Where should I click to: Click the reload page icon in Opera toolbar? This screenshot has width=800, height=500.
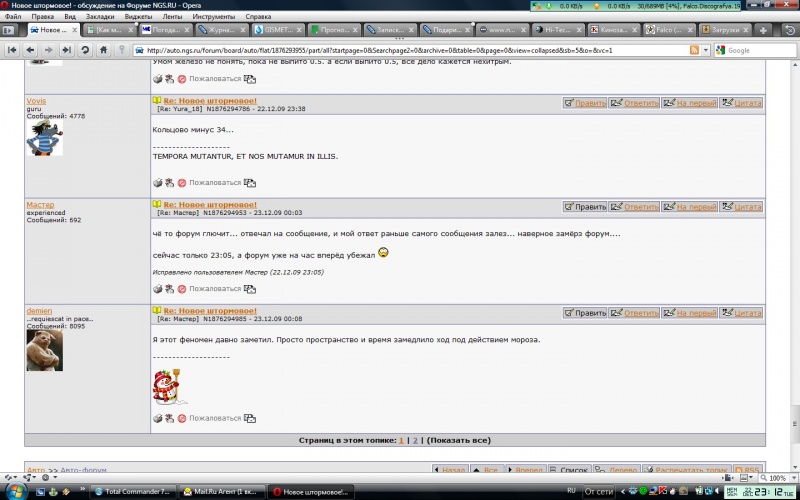85,49
